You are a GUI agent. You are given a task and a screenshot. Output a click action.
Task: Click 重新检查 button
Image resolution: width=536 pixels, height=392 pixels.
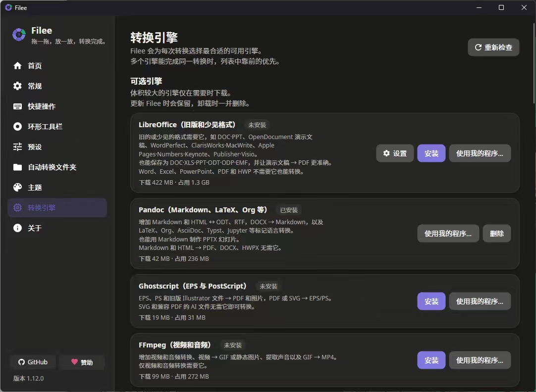493,47
